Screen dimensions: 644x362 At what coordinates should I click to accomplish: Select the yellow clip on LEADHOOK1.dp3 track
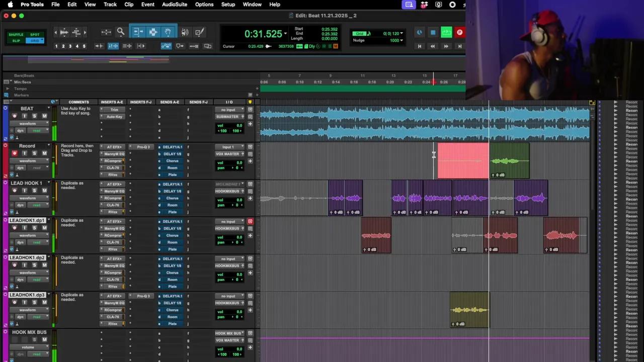point(469,309)
